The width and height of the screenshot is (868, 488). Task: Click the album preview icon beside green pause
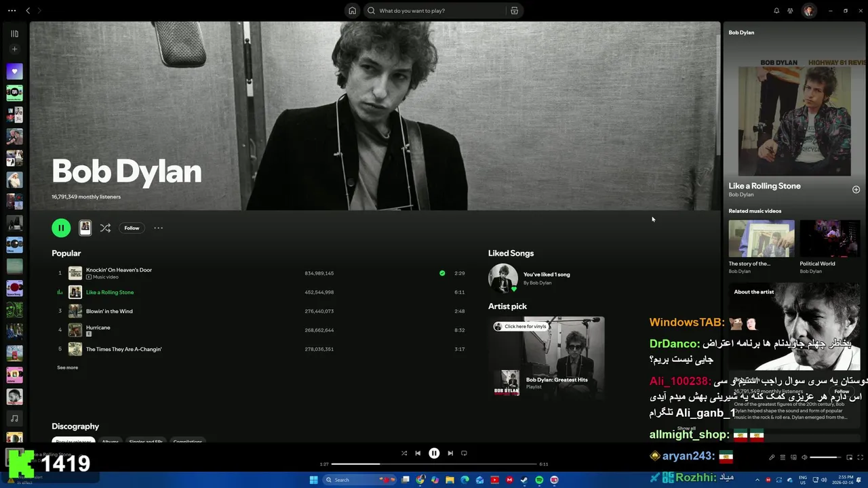coord(85,228)
